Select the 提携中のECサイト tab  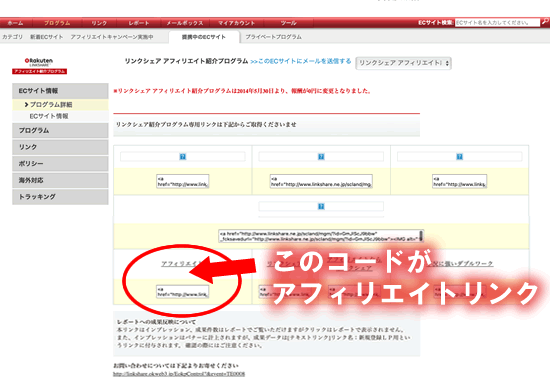pos(204,37)
